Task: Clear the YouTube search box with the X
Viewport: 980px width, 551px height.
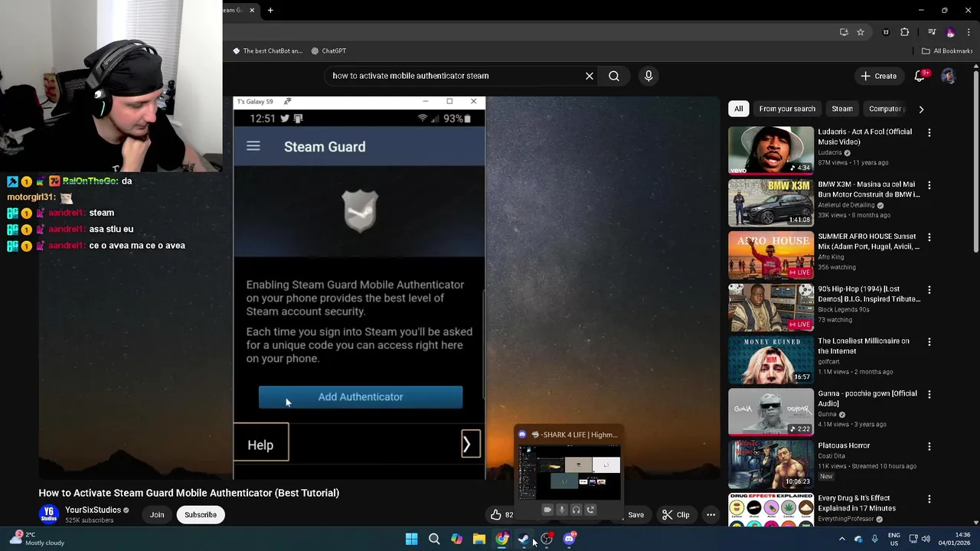Action: [590, 76]
